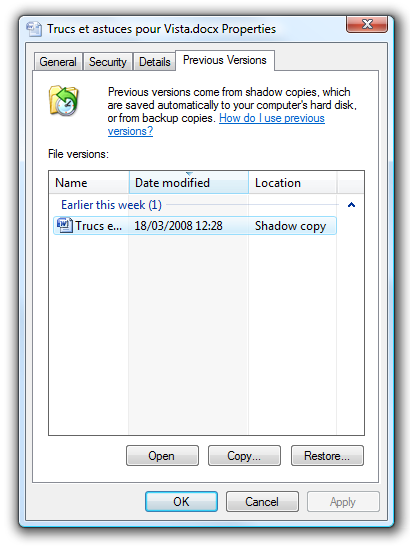Sort by the Date modified column
410x547 pixels.
click(189, 182)
